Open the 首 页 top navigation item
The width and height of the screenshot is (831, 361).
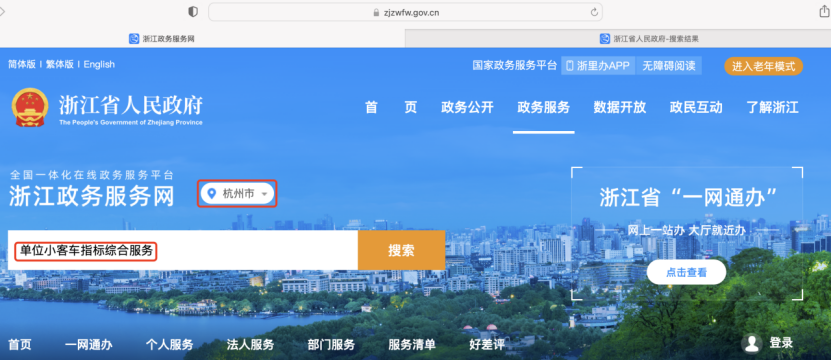[391, 107]
